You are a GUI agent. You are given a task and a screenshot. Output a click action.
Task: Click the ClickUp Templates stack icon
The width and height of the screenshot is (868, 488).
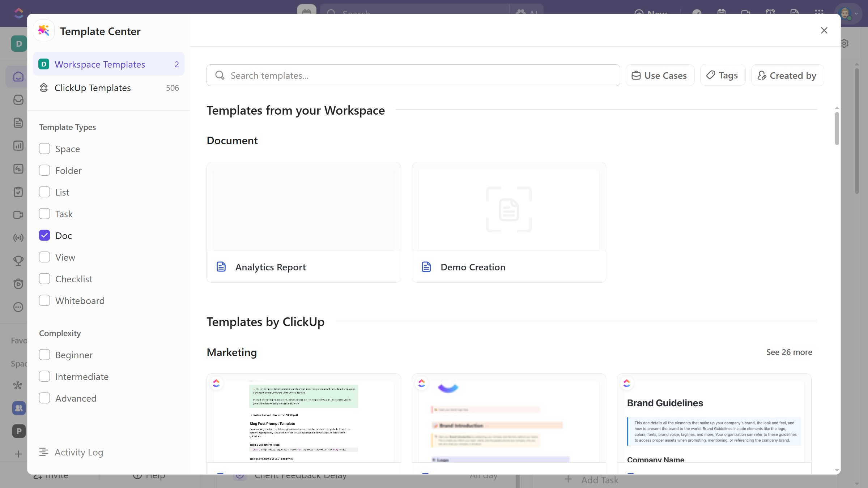pyautogui.click(x=44, y=88)
